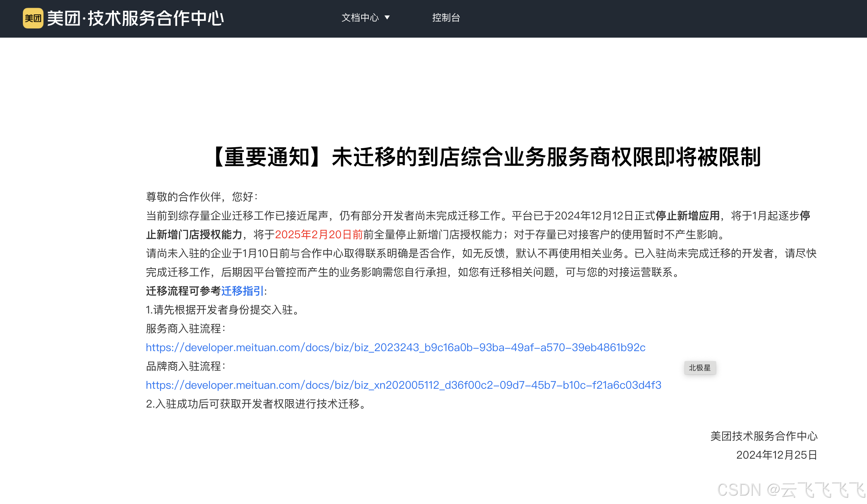
Task: Click the 美团·技术服务合作中心 site title
Action: [135, 18]
